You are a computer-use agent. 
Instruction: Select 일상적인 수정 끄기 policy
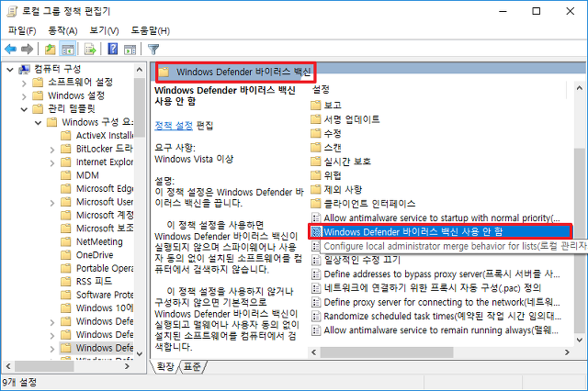(356, 260)
